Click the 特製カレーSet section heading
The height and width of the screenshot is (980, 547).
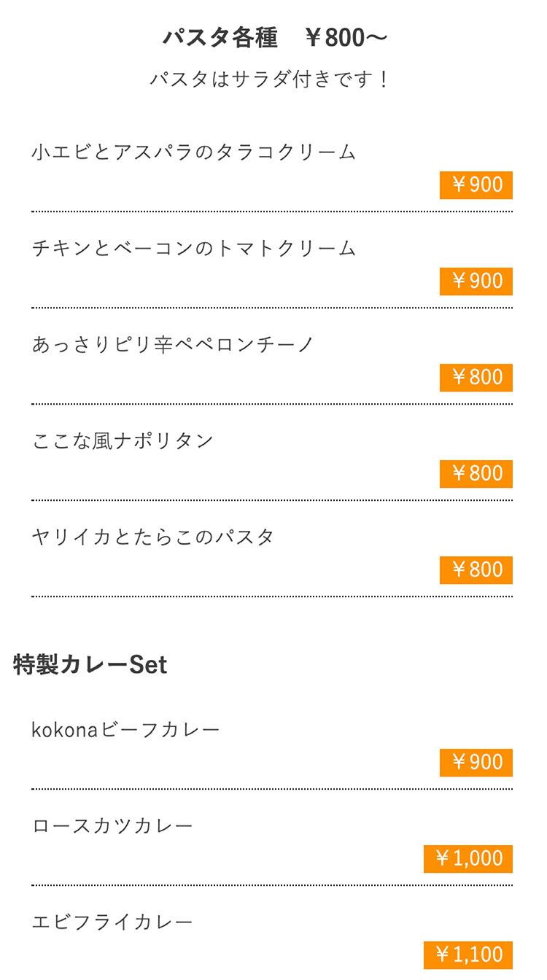(90, 665)
